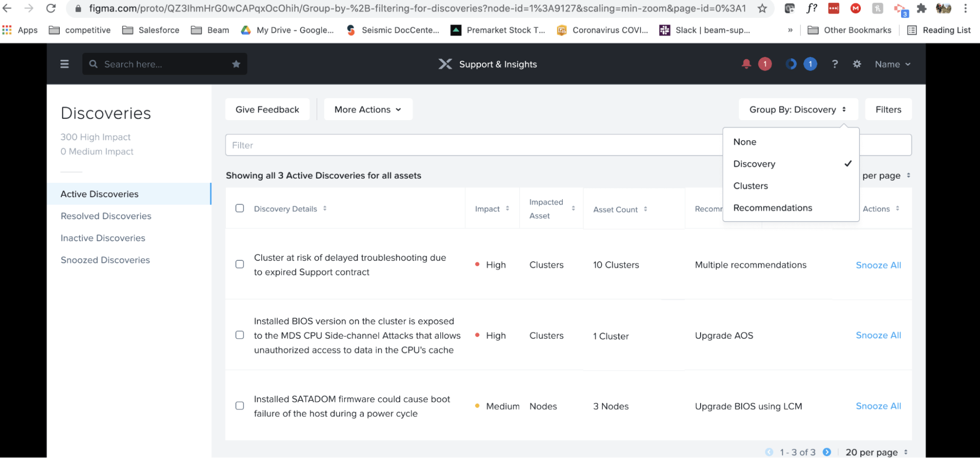Collapse the Group By: Discovery dropdown
Viewport: 980px width, 458px height.
click(x=798, y=109)
